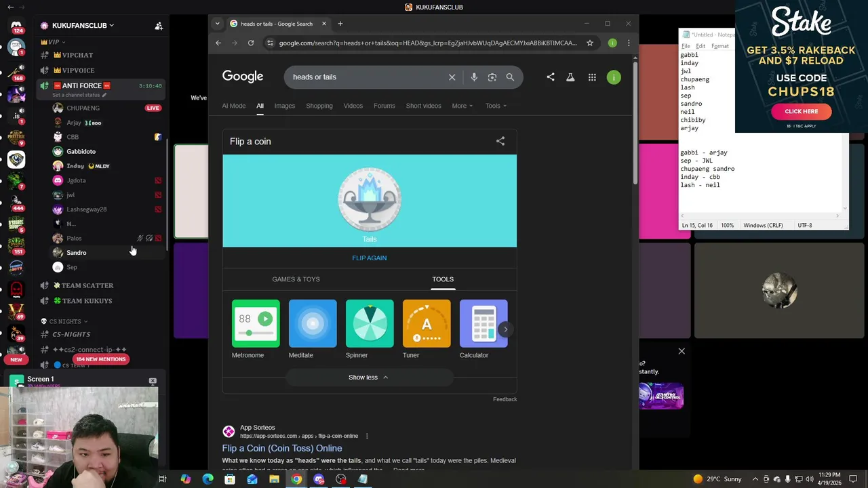Open Notepad File menu
Image resolution: width=868 pixels, height=488 pixels.
coord(686,46)
